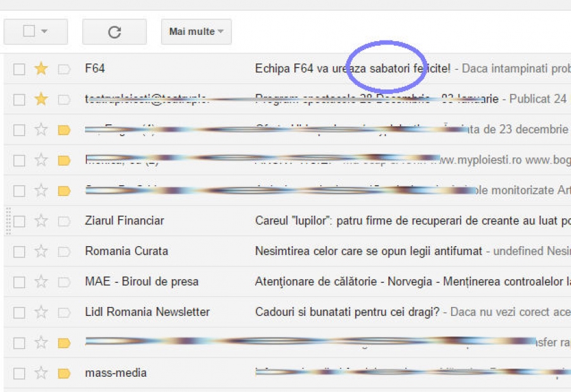Star the Lidl Romania Newsletter email
The width and height of the screenshot is (571, 392).
[x=41, y=312]
